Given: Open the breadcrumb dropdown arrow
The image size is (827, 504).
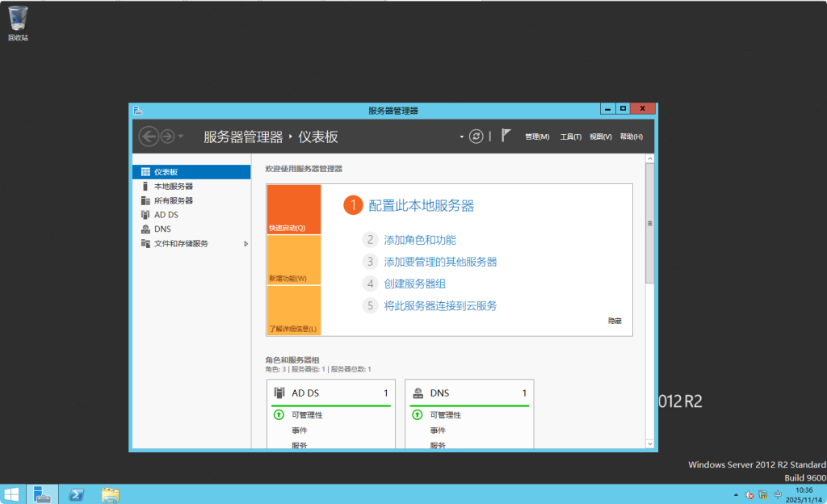Looking at the screenshot, I should point(460,136).
